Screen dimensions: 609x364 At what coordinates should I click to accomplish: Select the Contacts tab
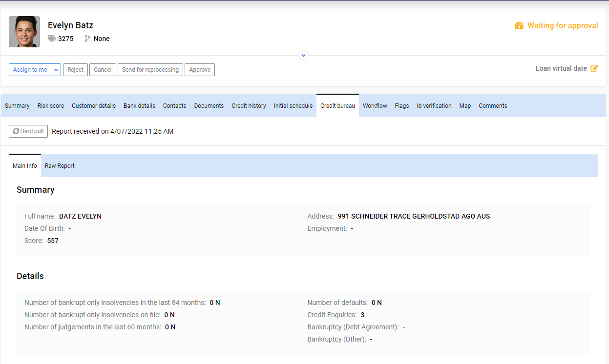click(x=174, y=106)
